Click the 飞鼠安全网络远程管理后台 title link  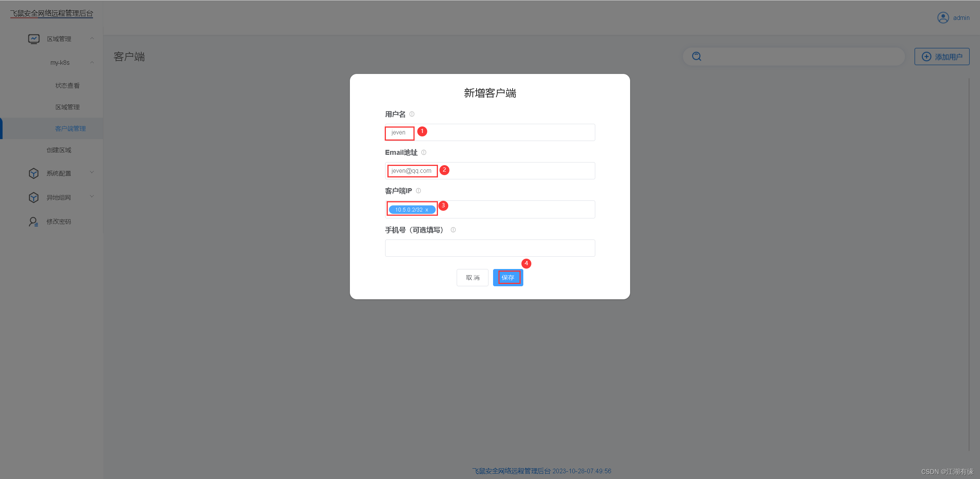point(52,13)
